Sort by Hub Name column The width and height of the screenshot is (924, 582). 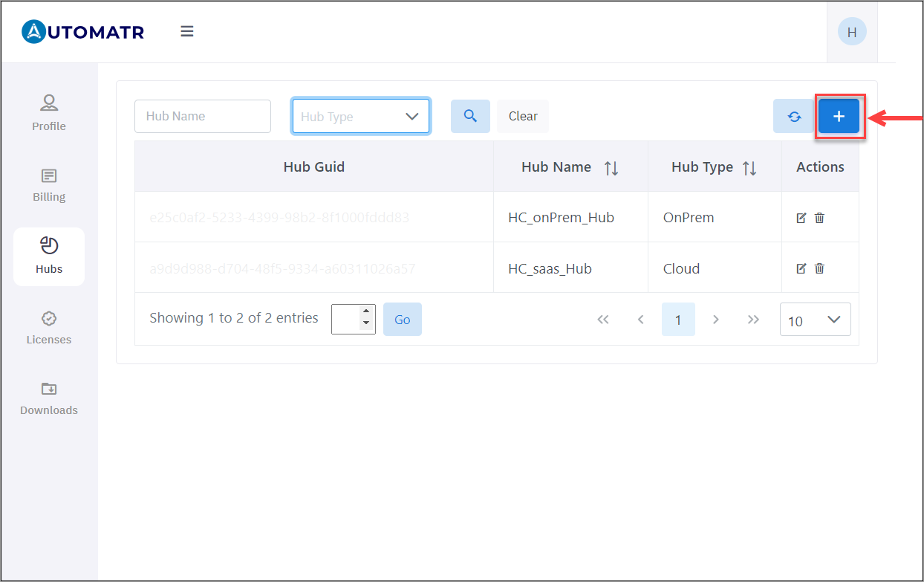pos(570,167)
